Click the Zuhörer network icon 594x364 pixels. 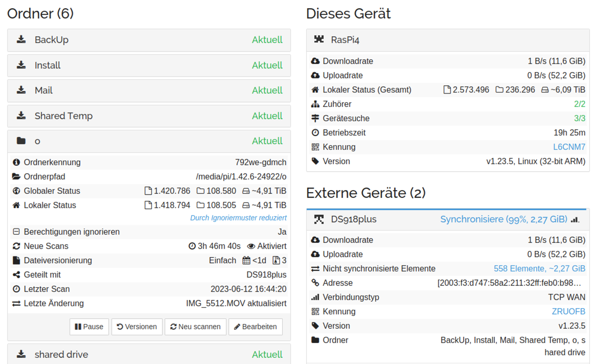click(315, 104)
